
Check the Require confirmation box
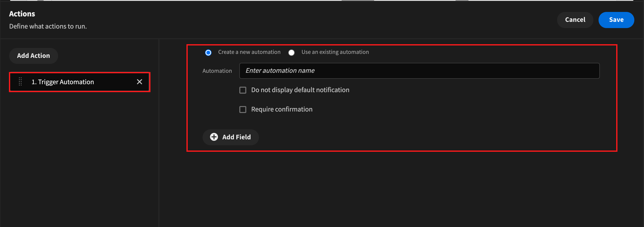(243, 109)
